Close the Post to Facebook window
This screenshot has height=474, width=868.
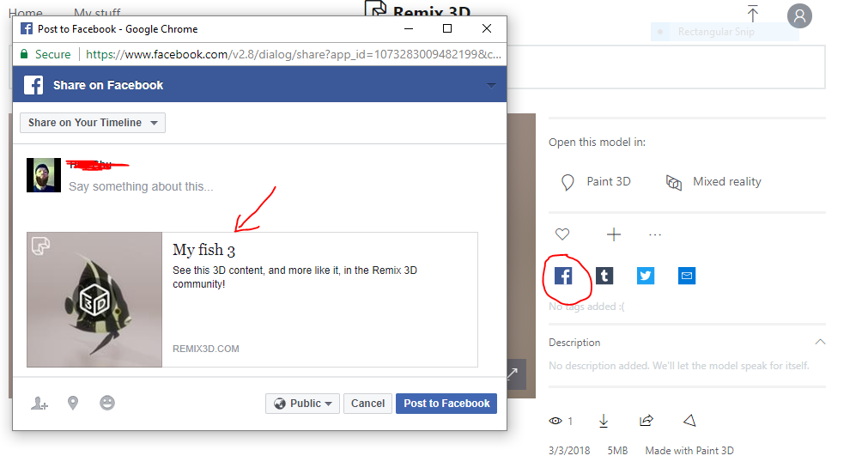[x=487, y=28]
